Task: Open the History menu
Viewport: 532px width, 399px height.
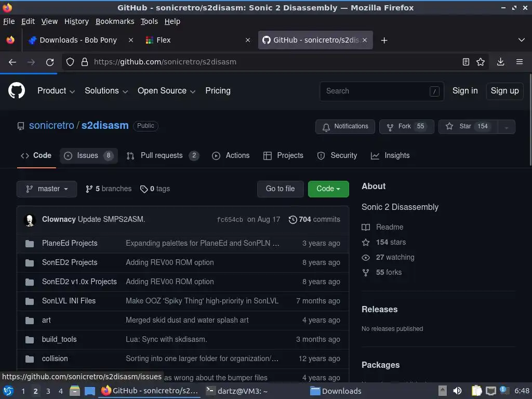Action: tap(76, 21)
